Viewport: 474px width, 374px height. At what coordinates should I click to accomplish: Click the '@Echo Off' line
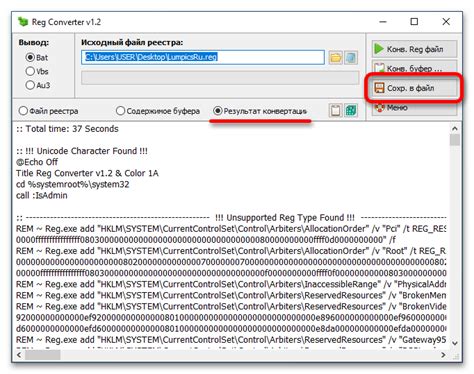[37, 162]
